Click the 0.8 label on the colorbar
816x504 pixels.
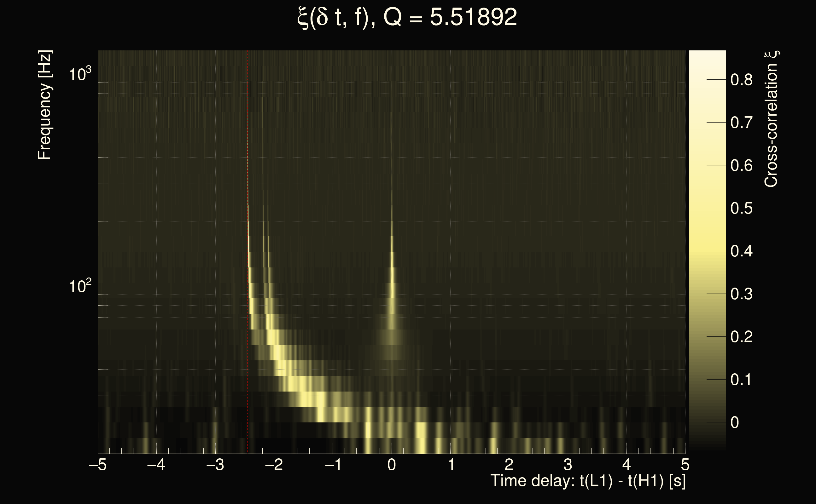[x=741, y=80]
